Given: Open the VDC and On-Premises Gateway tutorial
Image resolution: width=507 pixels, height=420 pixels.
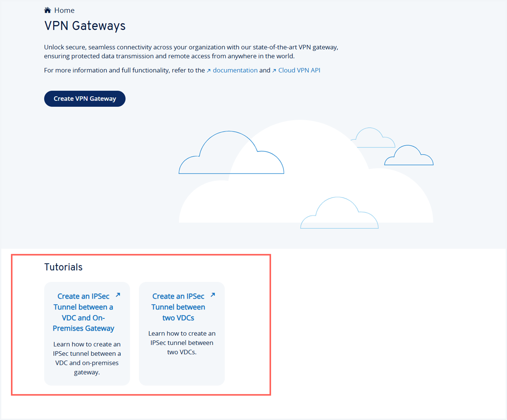Looking at the screenshot, I should (x=84, y=312).
